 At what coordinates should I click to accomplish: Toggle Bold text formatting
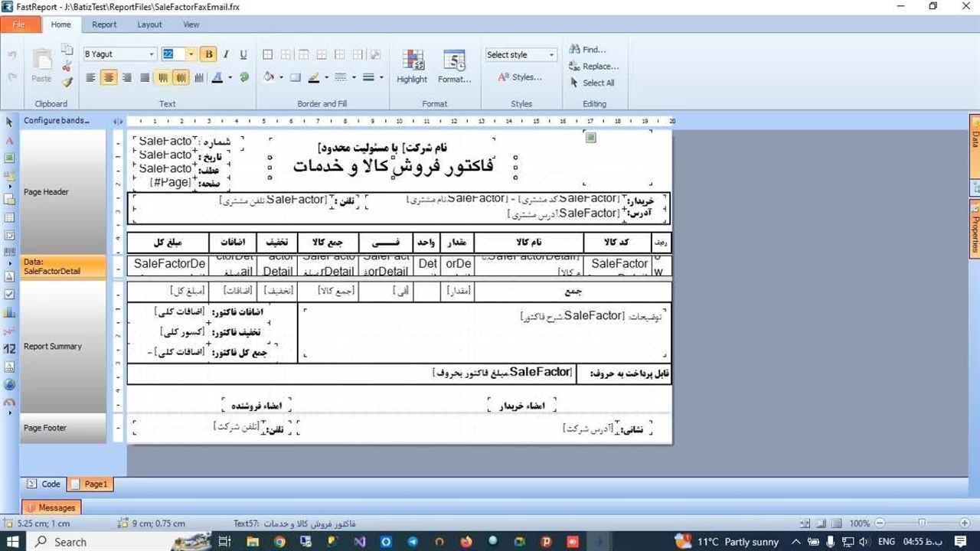tap(208, 54)
